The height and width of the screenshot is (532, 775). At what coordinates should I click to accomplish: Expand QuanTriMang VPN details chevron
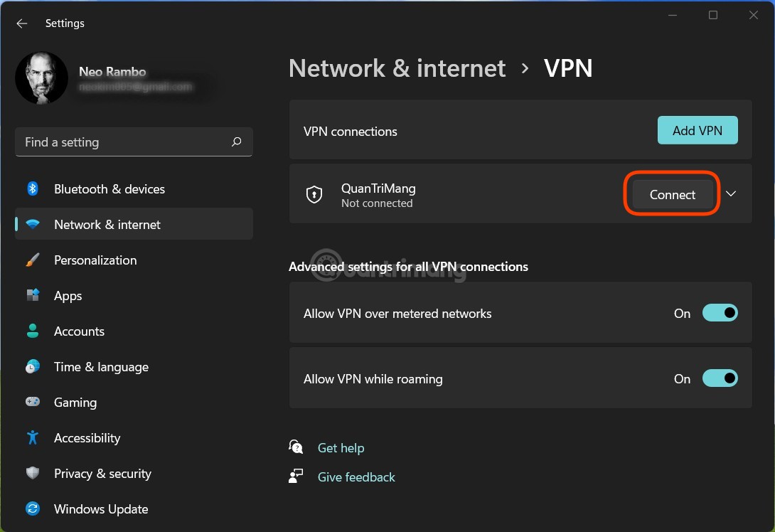click(731, 194)
